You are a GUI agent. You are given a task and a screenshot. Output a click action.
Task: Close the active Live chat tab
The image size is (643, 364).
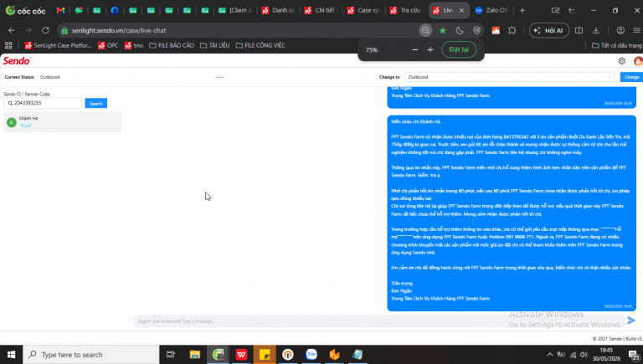[462, 10]
